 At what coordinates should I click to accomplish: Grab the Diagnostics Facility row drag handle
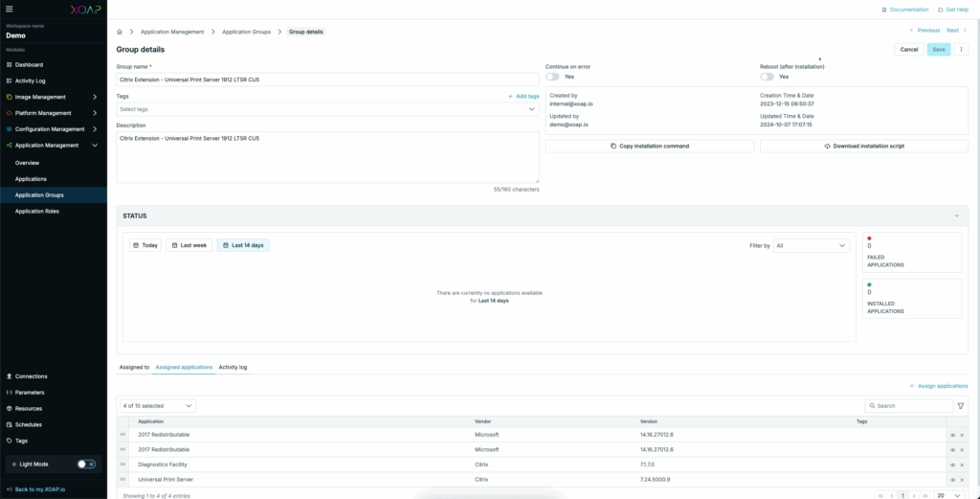122,465
